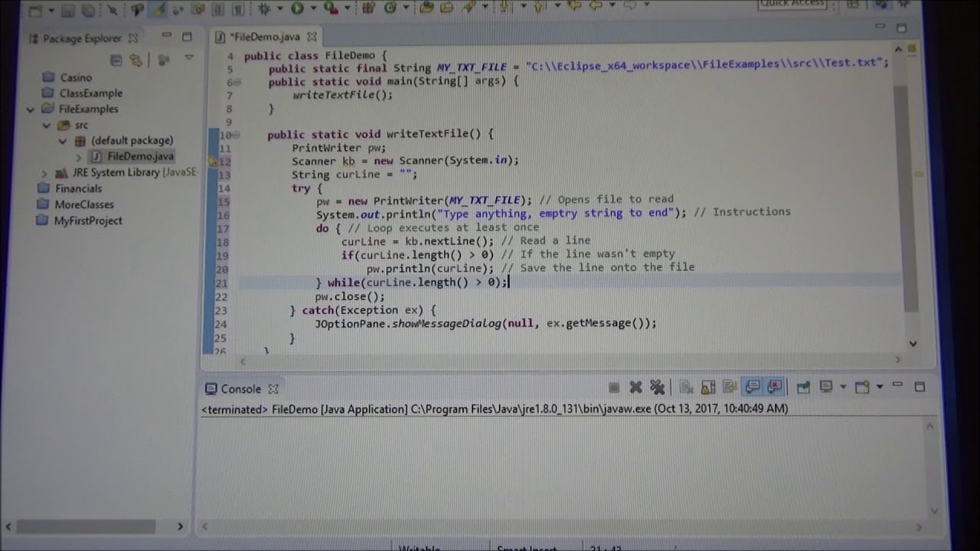The width and height of the screenshot is (980, 551).
Task: Expand the FileDemo.java tree node
Action: click(x=78, y=158)
